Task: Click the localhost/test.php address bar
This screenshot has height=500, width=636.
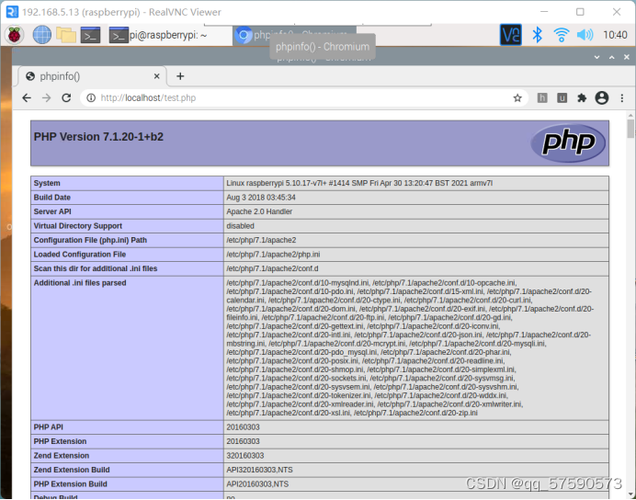Action: (x=304, y=98)
